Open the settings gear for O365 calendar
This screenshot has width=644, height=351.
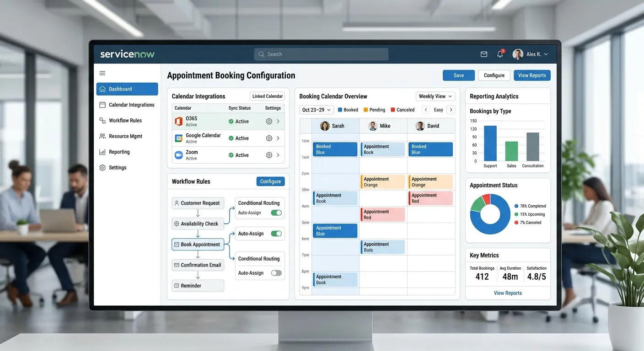tap(269, 122)
